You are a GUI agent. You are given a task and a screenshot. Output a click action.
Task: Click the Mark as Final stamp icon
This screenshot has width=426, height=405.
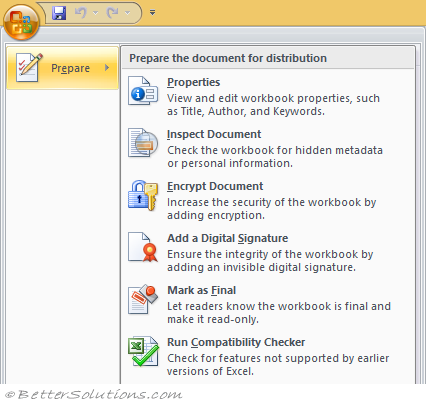click(143, 299)
